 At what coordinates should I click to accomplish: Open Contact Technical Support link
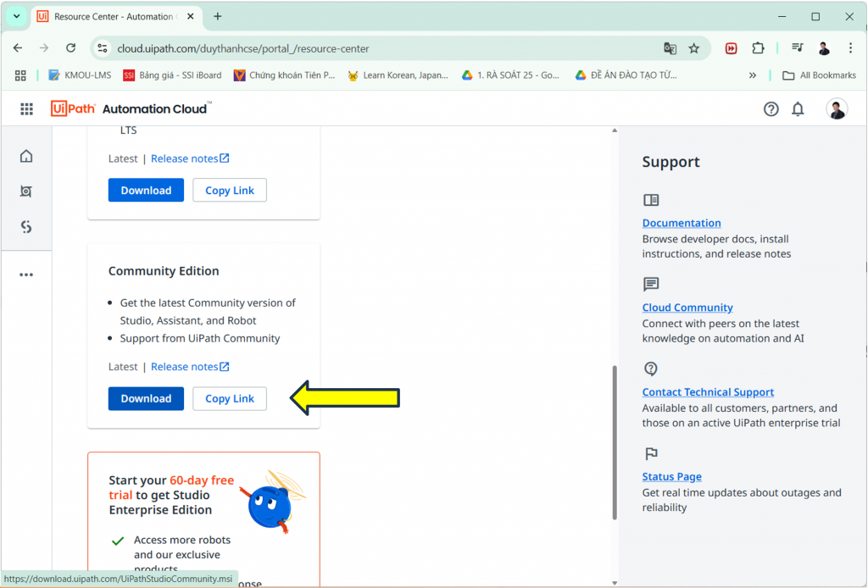click(x=708, y=392)
